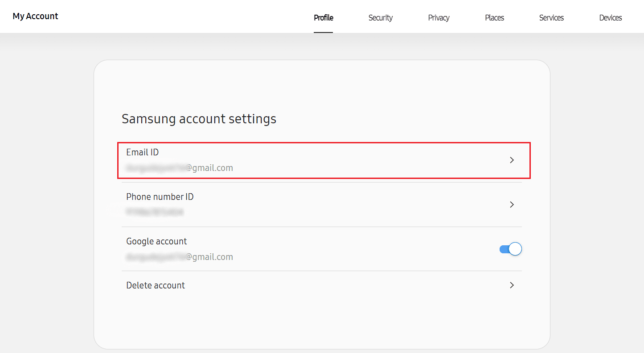Click the arrow icon in Delete account row

tap(512, 285)
